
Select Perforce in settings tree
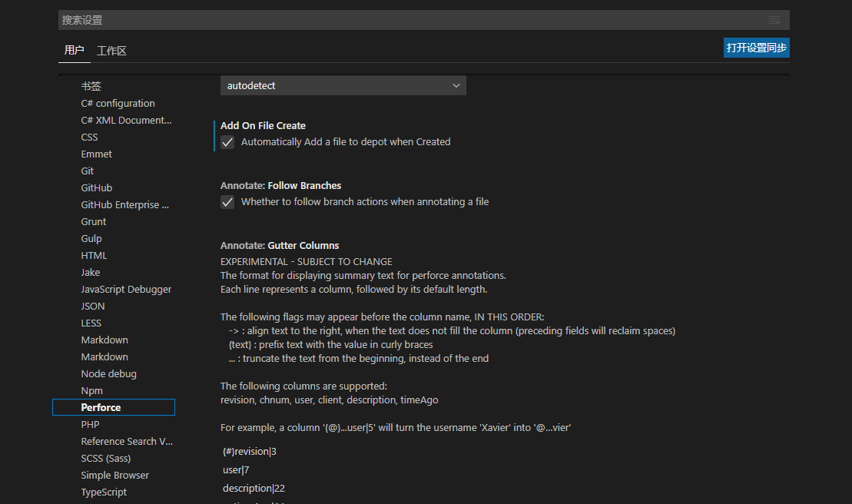click(114, 407)
